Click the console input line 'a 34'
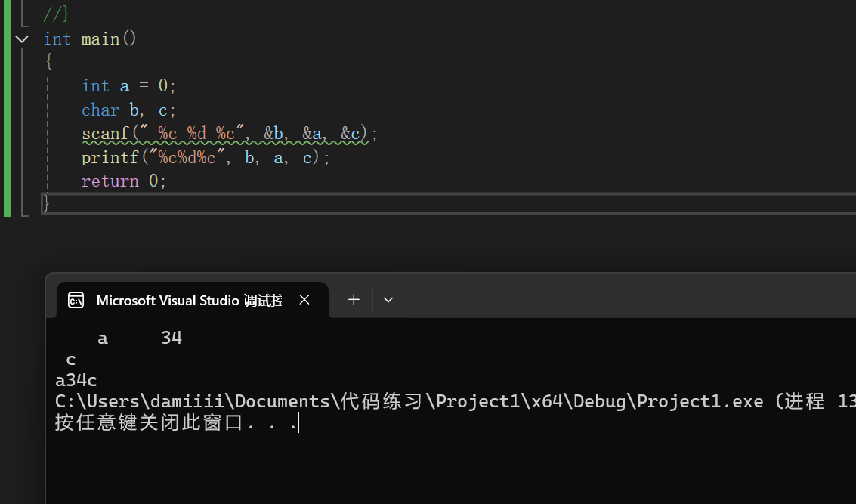 140,338
